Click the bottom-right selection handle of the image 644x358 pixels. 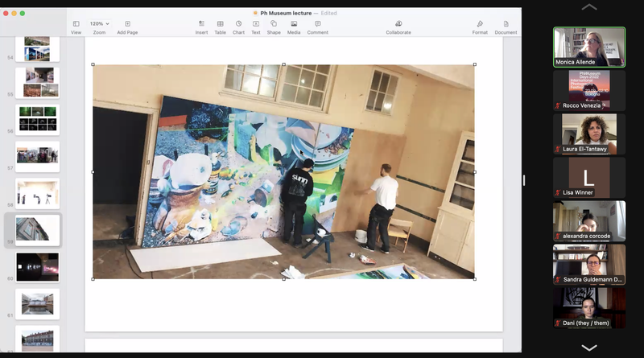tap(475, 279)
